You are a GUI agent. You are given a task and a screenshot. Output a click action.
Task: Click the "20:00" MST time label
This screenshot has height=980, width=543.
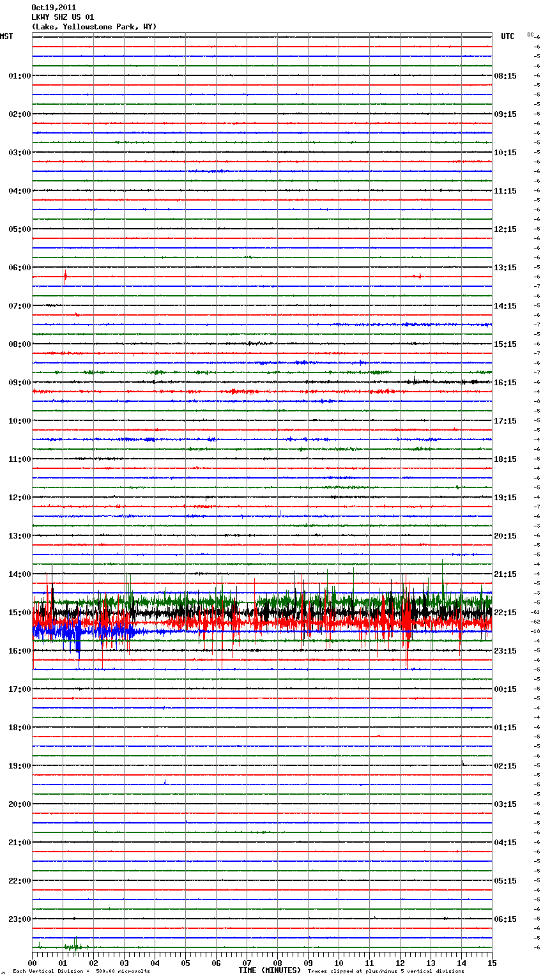20,804
